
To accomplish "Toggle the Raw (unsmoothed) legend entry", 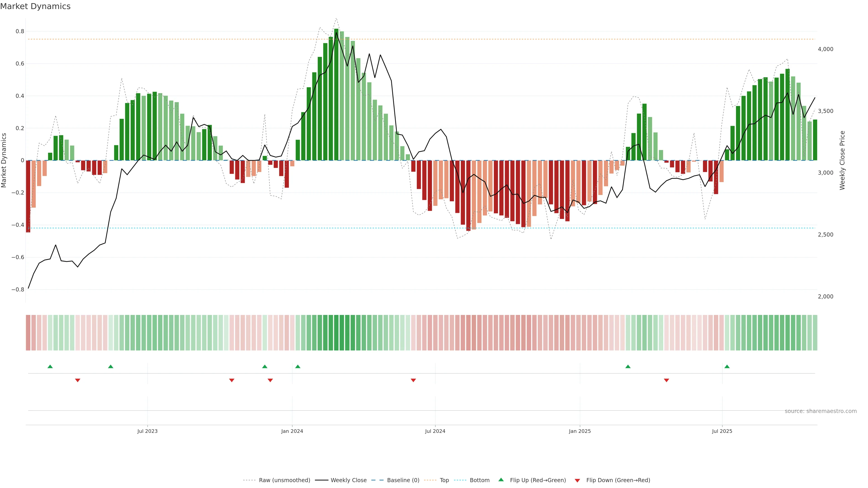I will 284,480.
